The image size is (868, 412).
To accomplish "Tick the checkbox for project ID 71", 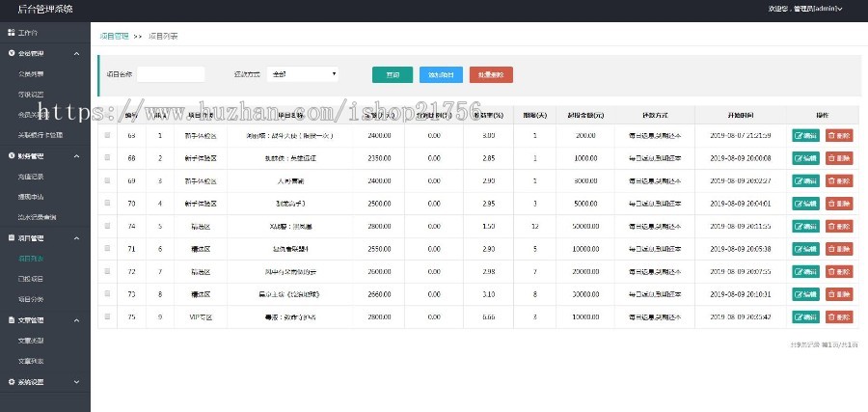I will coord(107,248).
